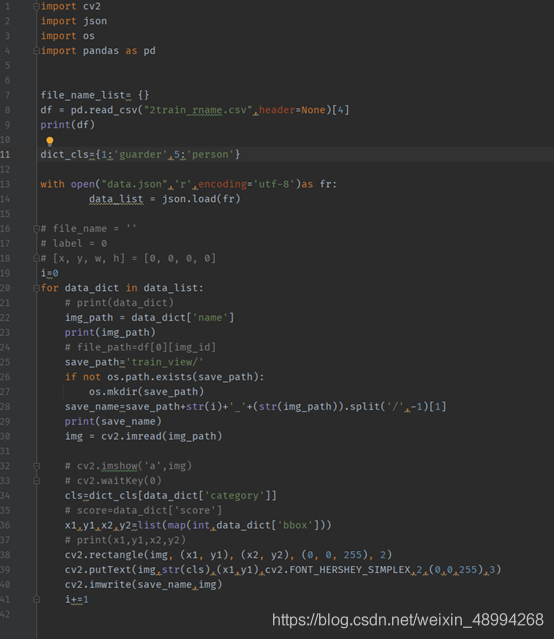Screen dimensions: 554x639
Task: Click the 'category' key string
Action: tap(234, 496)
